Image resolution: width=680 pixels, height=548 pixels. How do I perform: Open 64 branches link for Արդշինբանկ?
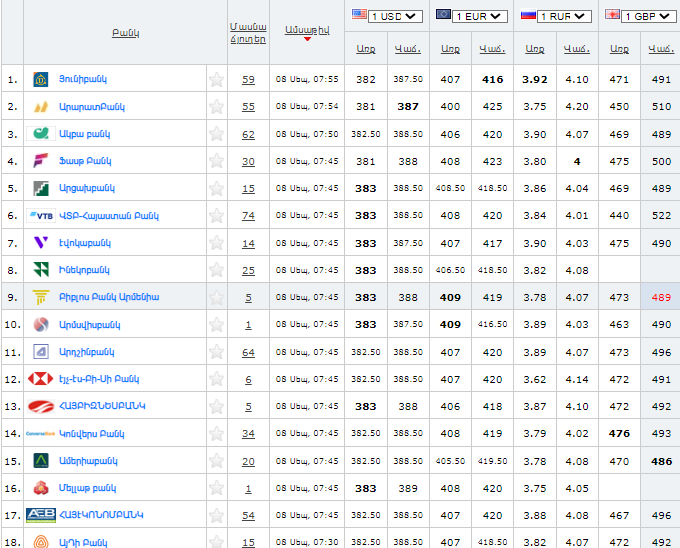[x=248, y=352]
